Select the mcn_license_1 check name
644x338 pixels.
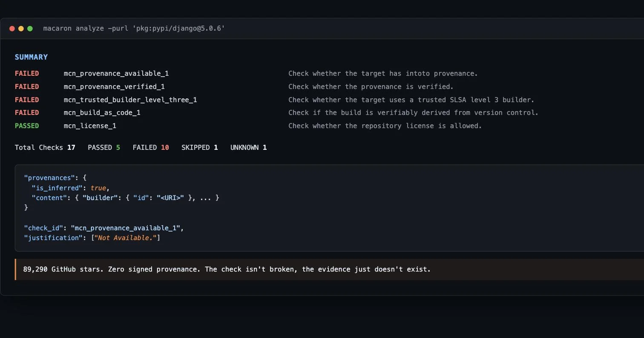pos(90,126)
